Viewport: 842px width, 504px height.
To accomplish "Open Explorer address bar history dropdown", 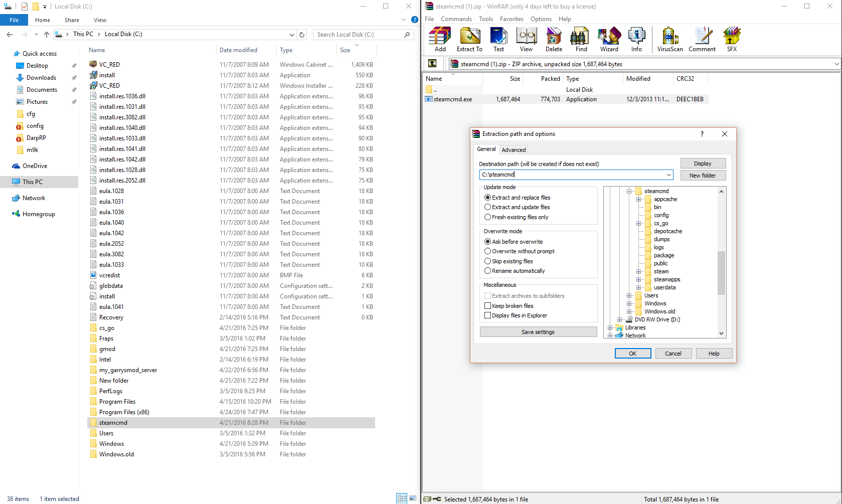I will (x=291, y=35).
